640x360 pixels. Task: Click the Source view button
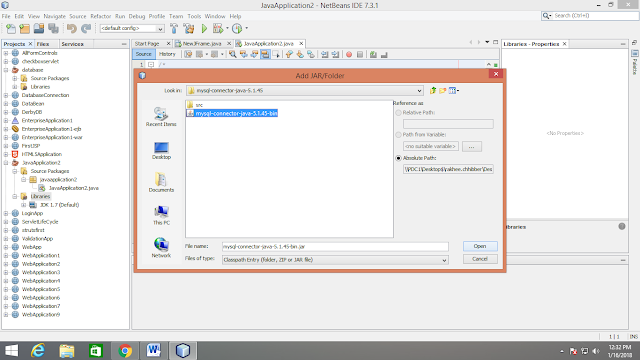click(143, 54)
